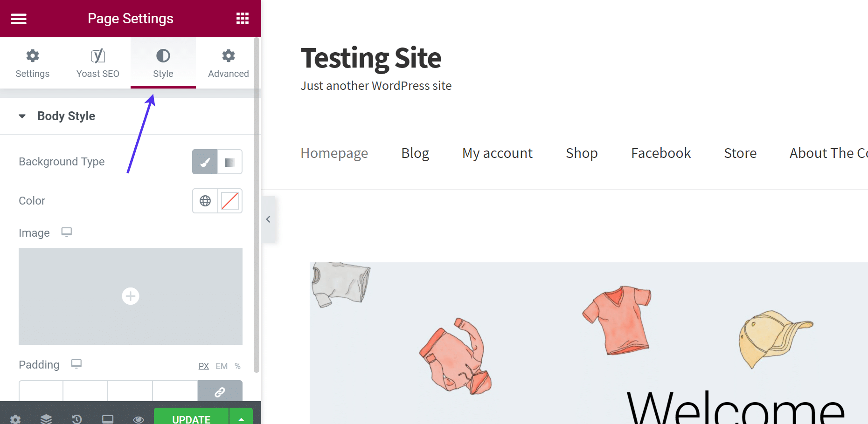Open Navigator from bottom layers icon
The height and width of the screenshot is (424, 868).
46,418
